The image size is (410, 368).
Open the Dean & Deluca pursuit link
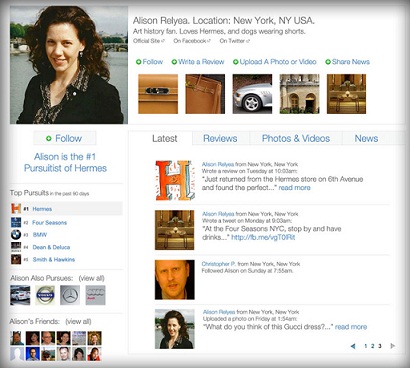coord(51,247)
